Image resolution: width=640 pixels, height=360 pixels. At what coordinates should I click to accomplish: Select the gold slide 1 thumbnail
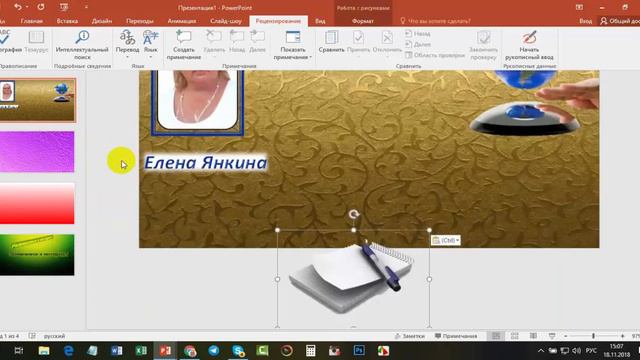click(37, 100)
